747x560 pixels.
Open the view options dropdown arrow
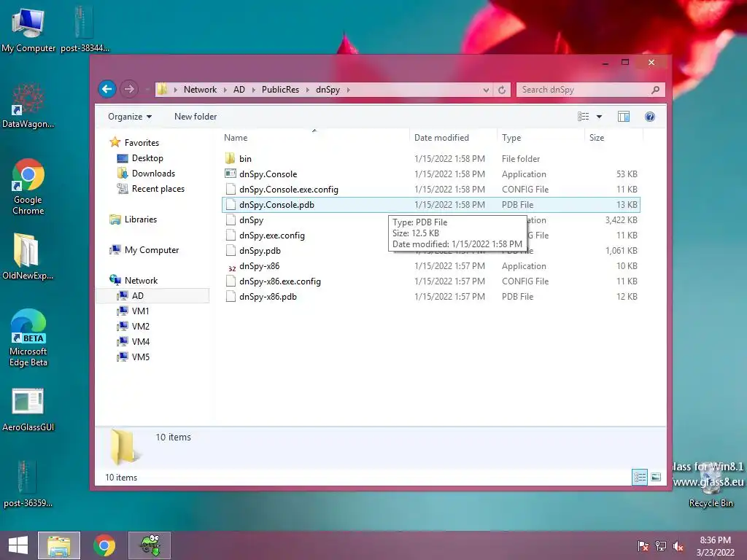click(x=600, y=117)
